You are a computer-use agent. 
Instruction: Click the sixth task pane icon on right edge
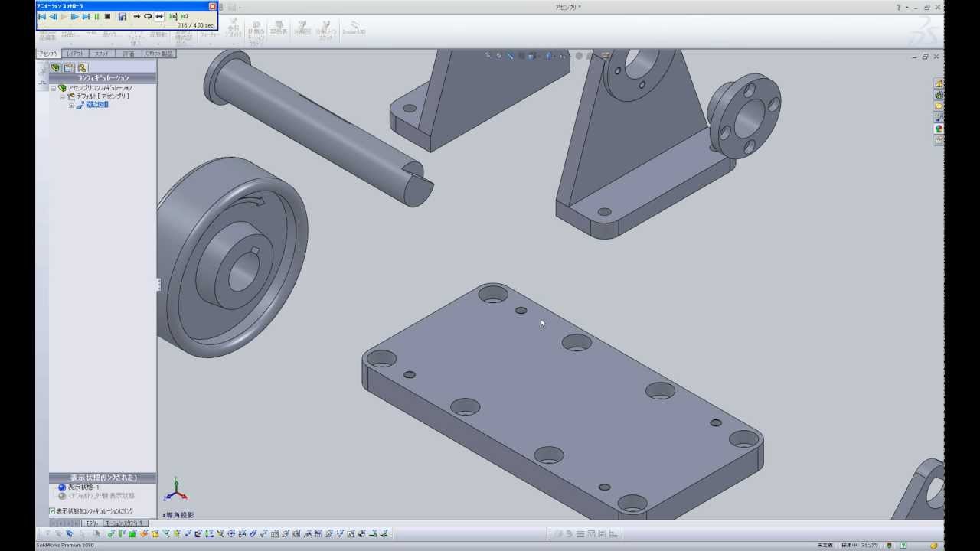tap(939, 140)
